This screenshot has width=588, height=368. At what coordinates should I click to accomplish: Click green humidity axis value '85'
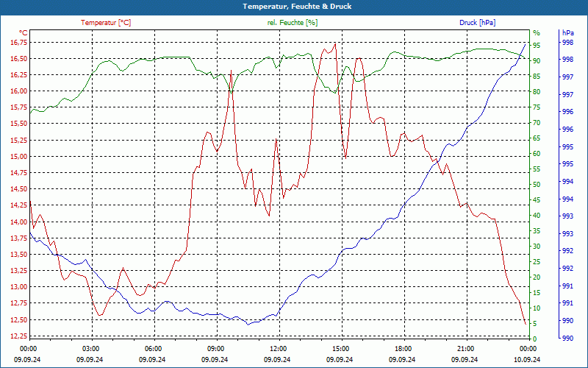click(537, 77)
